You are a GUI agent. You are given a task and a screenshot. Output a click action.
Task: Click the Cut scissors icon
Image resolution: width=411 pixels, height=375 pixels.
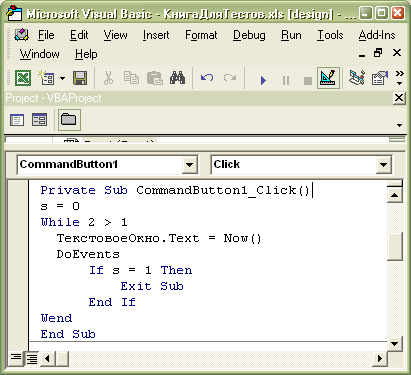click(108, 78)
